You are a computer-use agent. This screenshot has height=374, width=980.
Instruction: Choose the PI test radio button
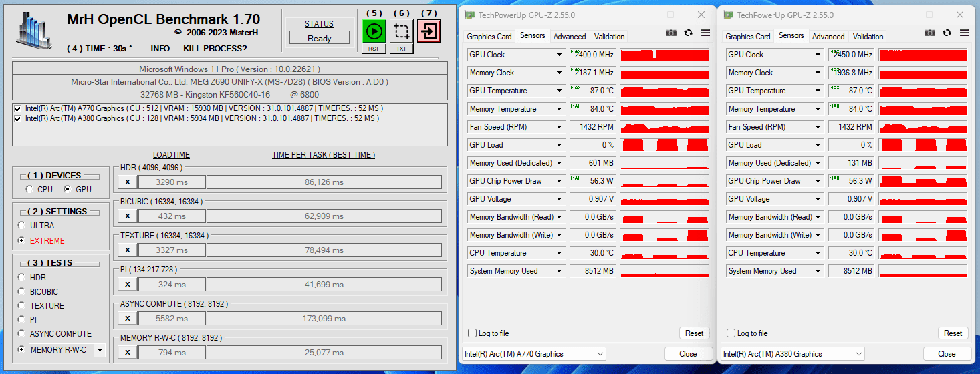pos(22,320)
